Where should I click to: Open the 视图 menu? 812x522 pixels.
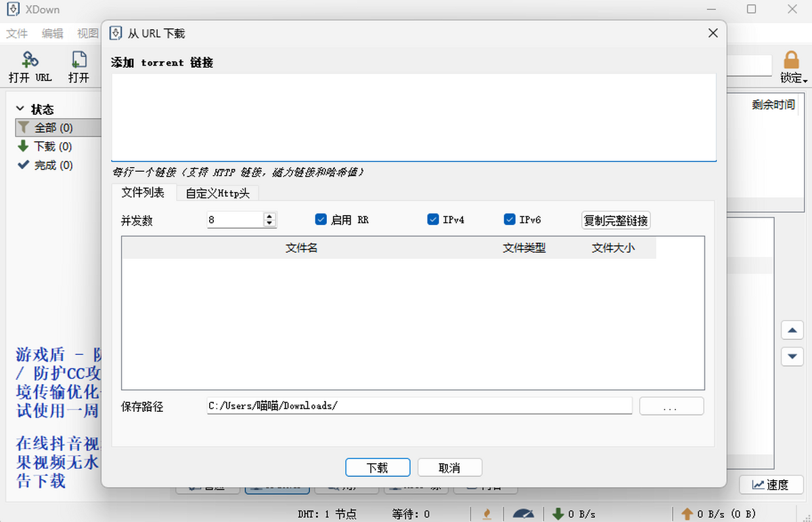pos(87,33)
